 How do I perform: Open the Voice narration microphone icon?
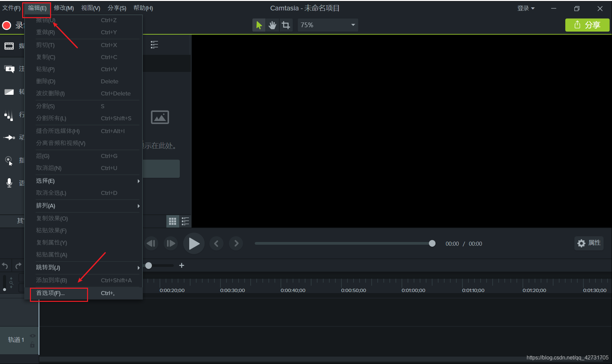pyautogui.click(x=9, y=183)
